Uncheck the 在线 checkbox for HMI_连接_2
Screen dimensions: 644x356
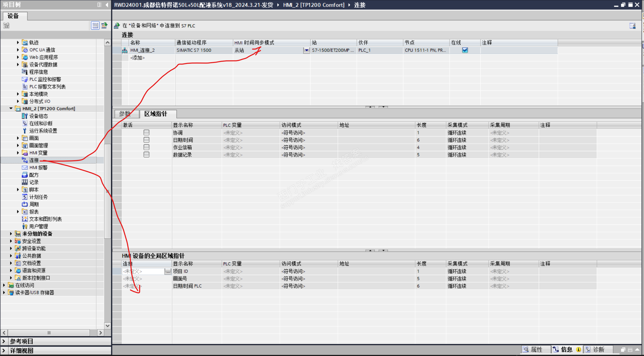465,50
